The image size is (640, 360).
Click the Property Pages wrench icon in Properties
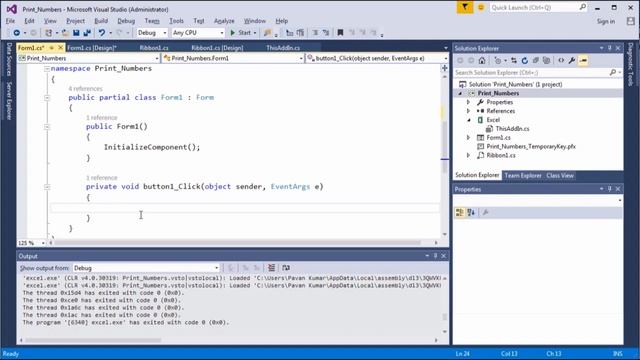(485, 212)
